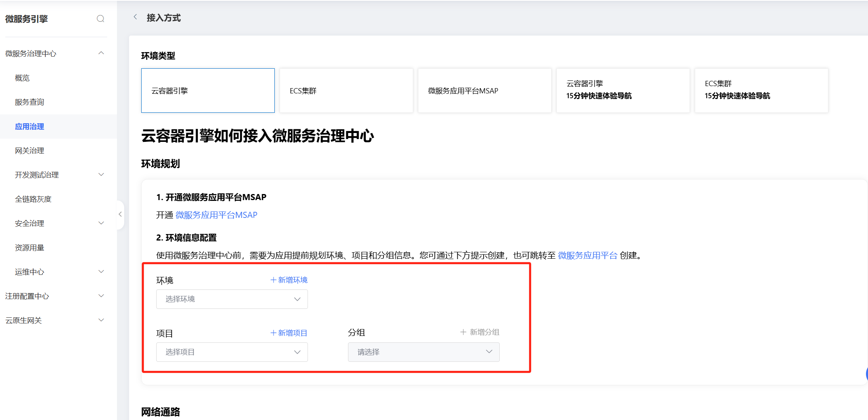The height and width of the screenshot is (420, 868).
Task: Click 新增项目 to add a project
Action: point(289,333)
